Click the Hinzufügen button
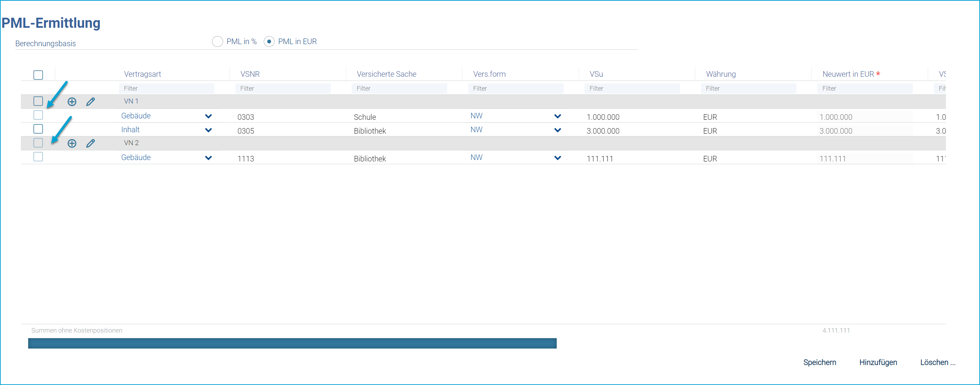The height and width of the screenshot is (385, 980). coord(878,362)
